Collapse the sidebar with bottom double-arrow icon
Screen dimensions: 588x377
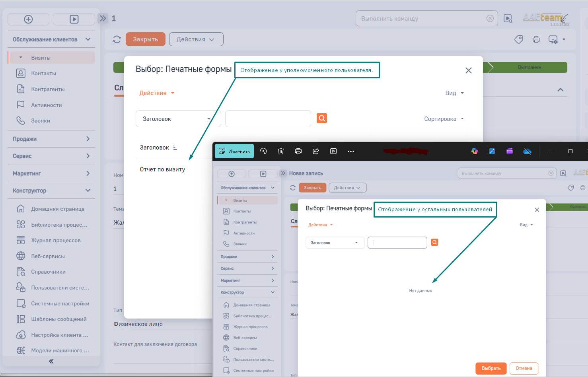(x=51, y=361)
